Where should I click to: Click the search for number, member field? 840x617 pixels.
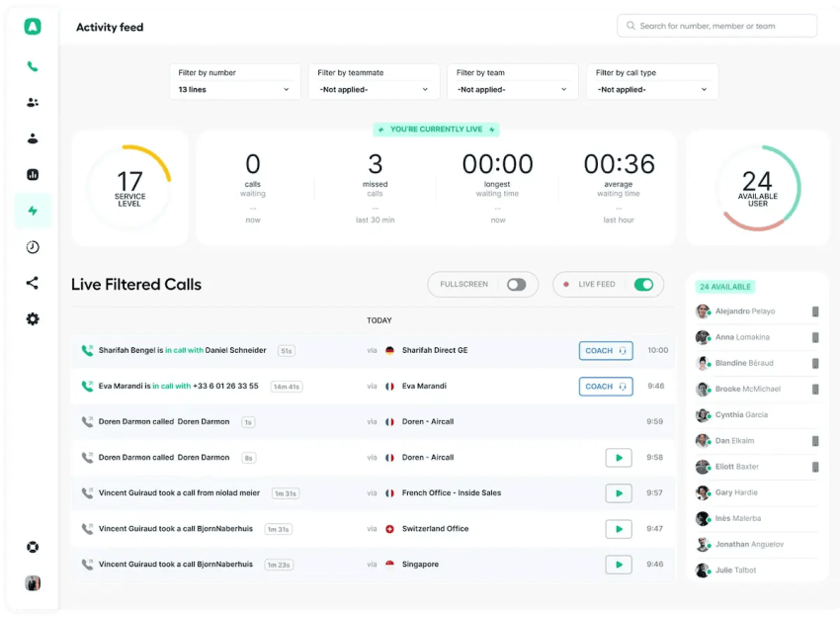716,26
